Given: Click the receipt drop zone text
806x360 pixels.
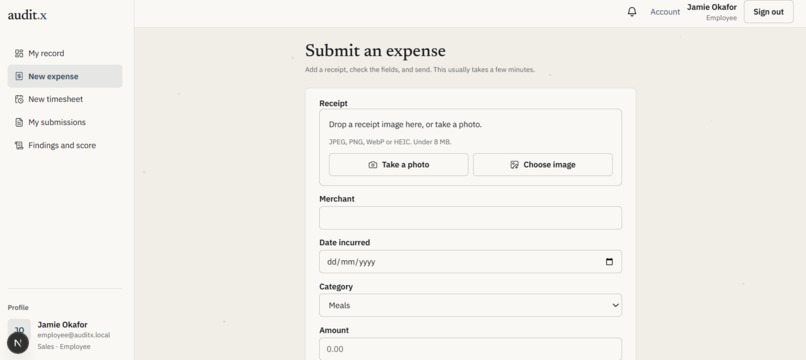Looking at the screenshot, I should click(405, 124).
